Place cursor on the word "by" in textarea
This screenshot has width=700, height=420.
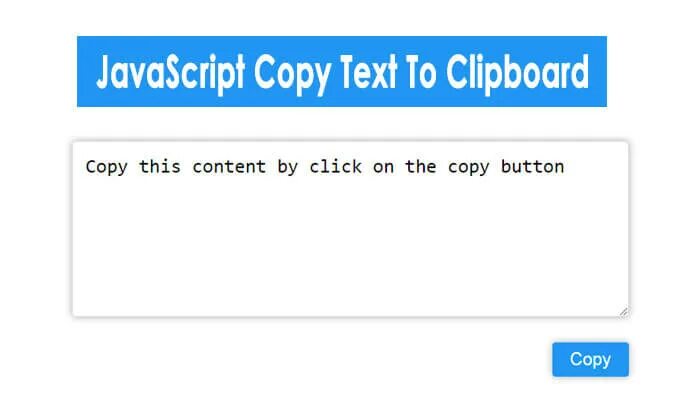coord(288,168)
